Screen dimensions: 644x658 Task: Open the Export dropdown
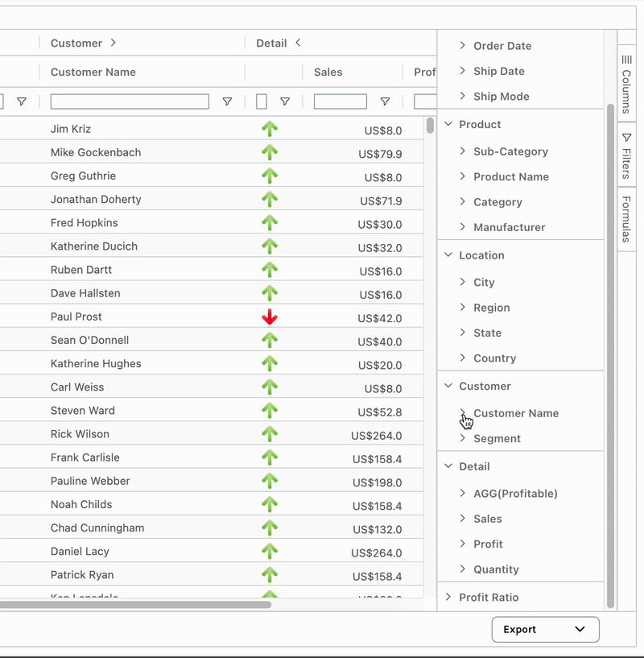(545, 629)
